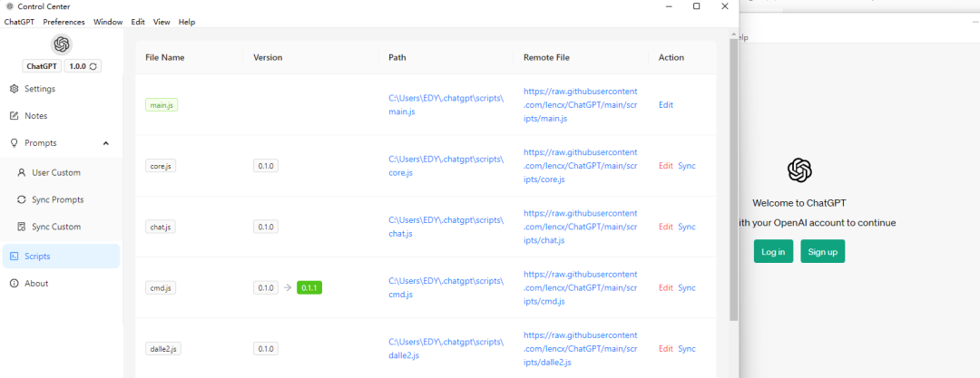Click the Log in button
The width and height of the screenshot is (980, 378).
tap(773, 251)
